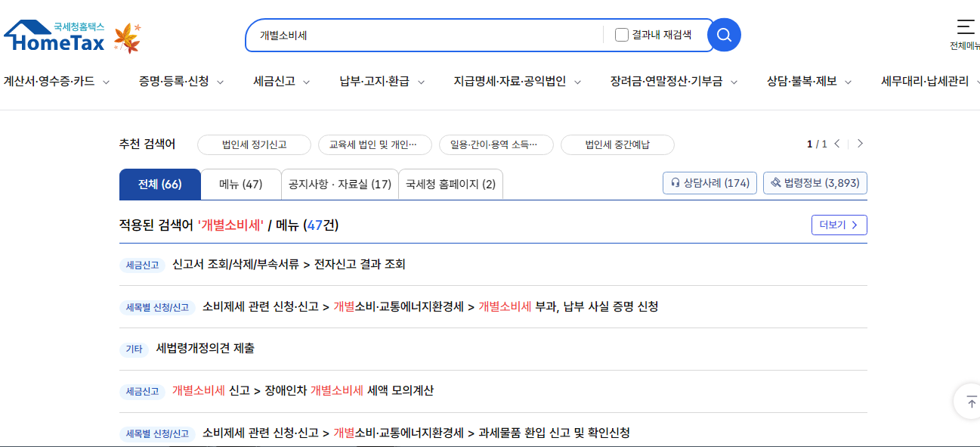Click the headset icon on 상담사례 button
The image size is (980, 447).
point(676,182)
